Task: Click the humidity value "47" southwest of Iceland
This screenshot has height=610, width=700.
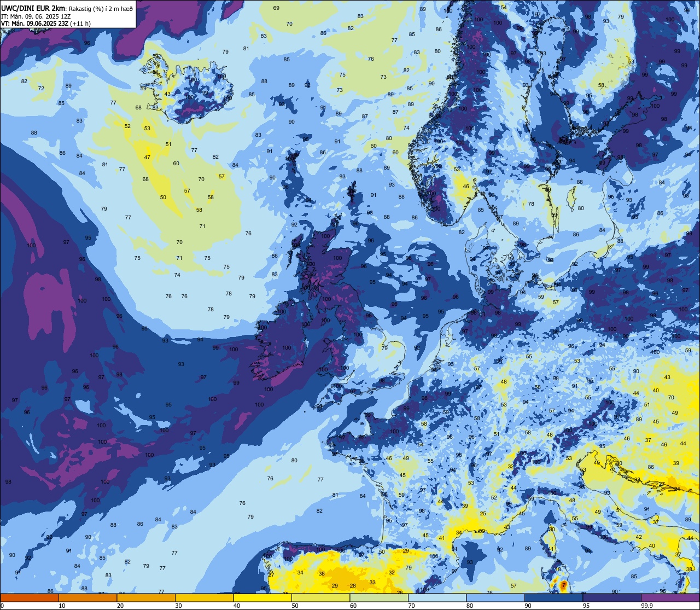Action: pyautogui.click(x=147, y=158)
